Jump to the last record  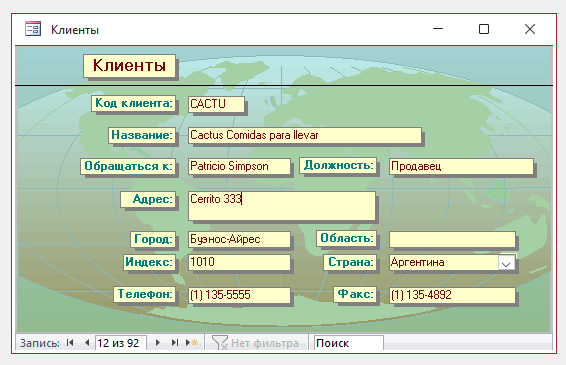[175, 343]
